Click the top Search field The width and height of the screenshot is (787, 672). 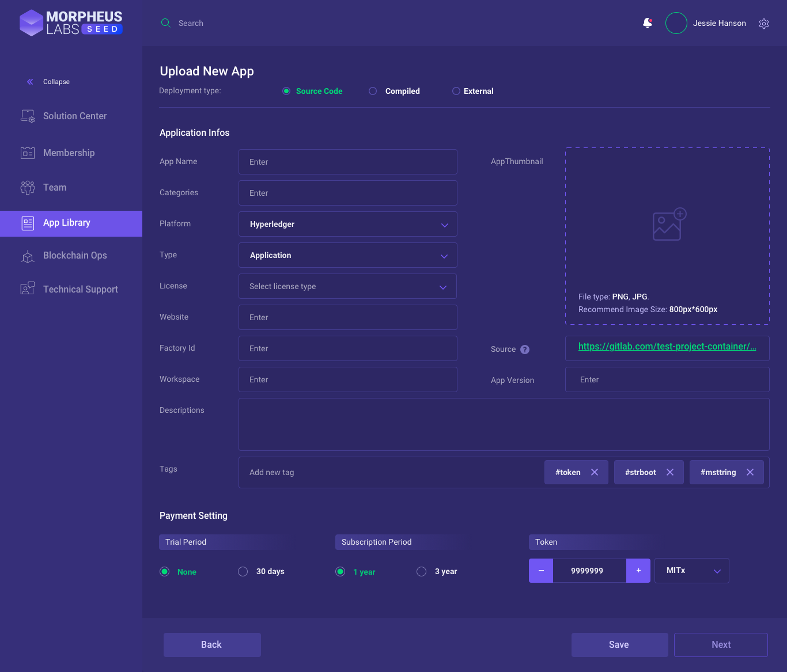(x=191, y=23)
